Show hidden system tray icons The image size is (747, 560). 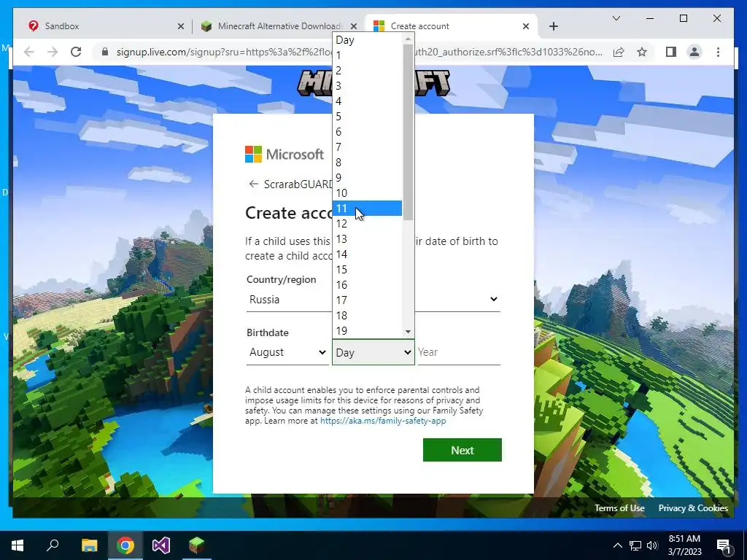[x=617, y=545]
